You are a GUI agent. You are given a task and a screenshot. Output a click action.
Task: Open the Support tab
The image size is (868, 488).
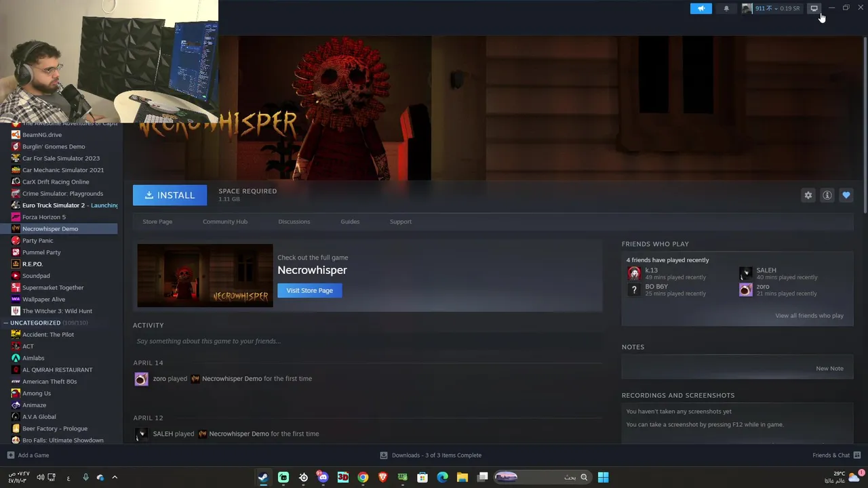(401, 222)
